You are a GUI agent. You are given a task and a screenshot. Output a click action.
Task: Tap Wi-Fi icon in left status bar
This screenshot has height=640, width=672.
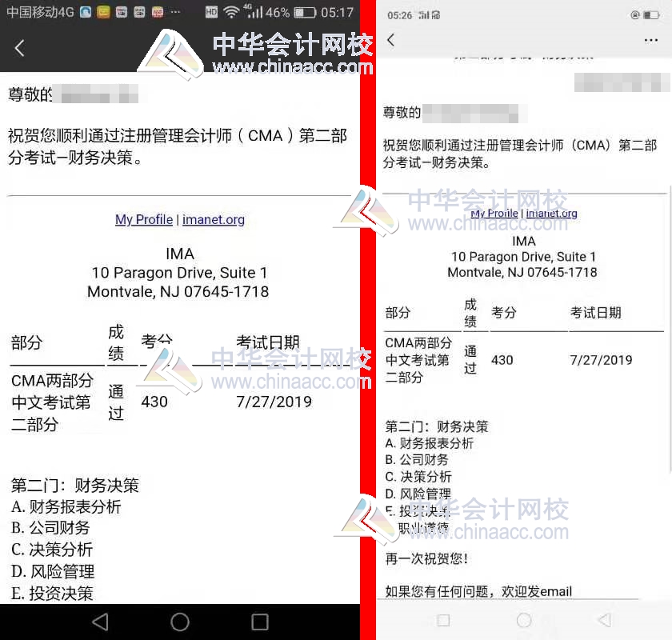point(231,13)
